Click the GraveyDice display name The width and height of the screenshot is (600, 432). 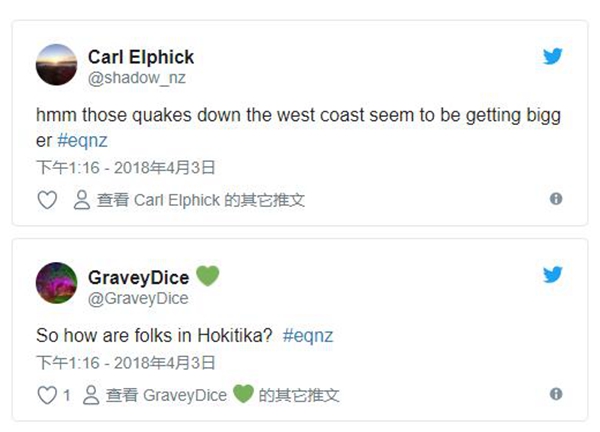[138, 275]
